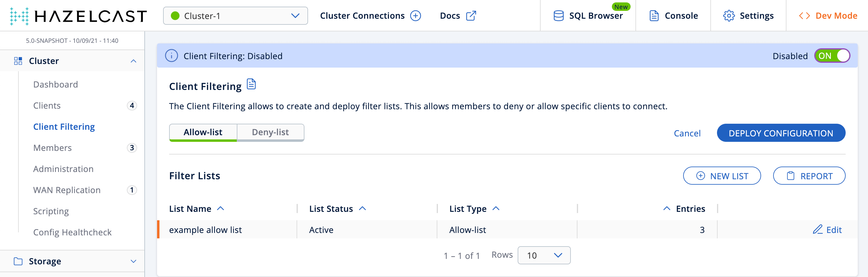Click the DEPLOY CONFIGURATION button
This screenshot has height=277, width=868.
pos(781,133)
